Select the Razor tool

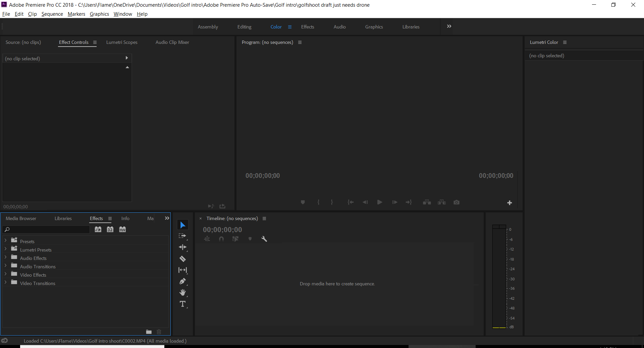[x=182, y=259]
